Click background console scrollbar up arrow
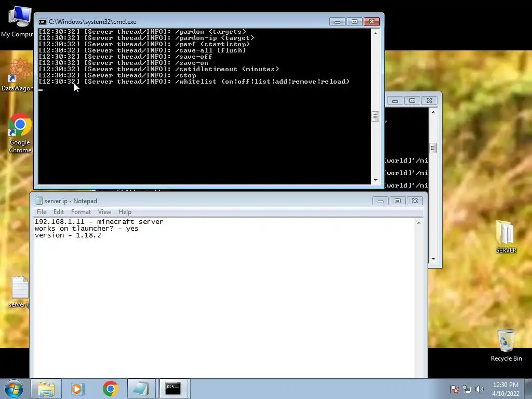 point(433,112)
